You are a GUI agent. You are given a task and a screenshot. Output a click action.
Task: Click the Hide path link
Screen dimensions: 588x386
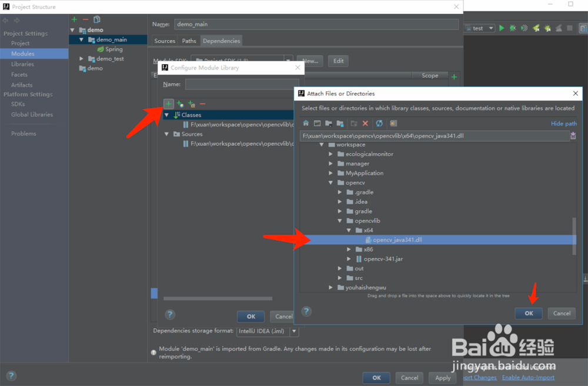(x=564, y=124)
